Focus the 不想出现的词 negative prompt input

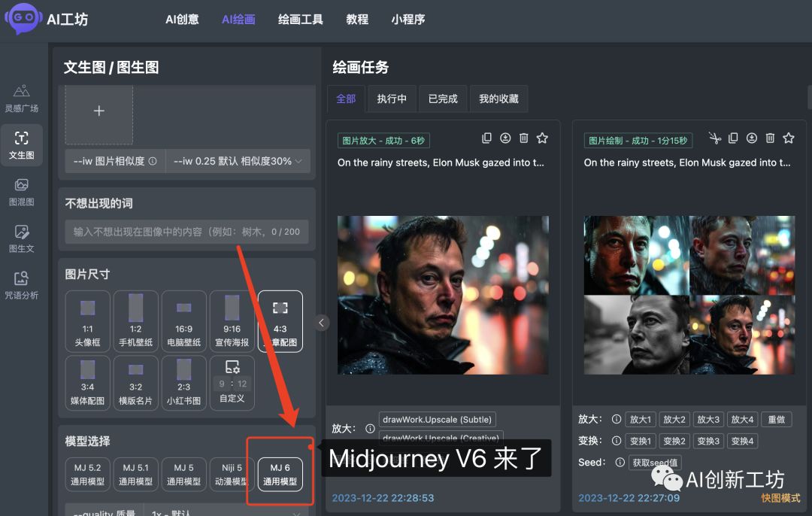186,232
